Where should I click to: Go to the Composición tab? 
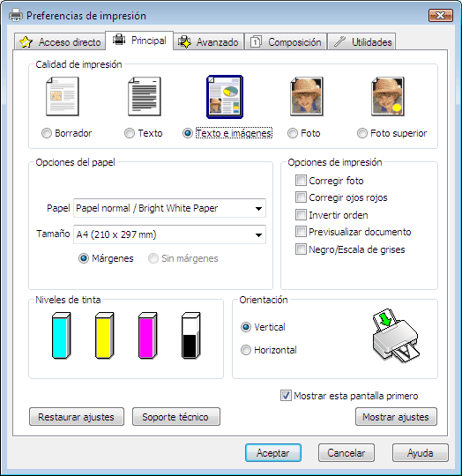(x=286, y=42)
